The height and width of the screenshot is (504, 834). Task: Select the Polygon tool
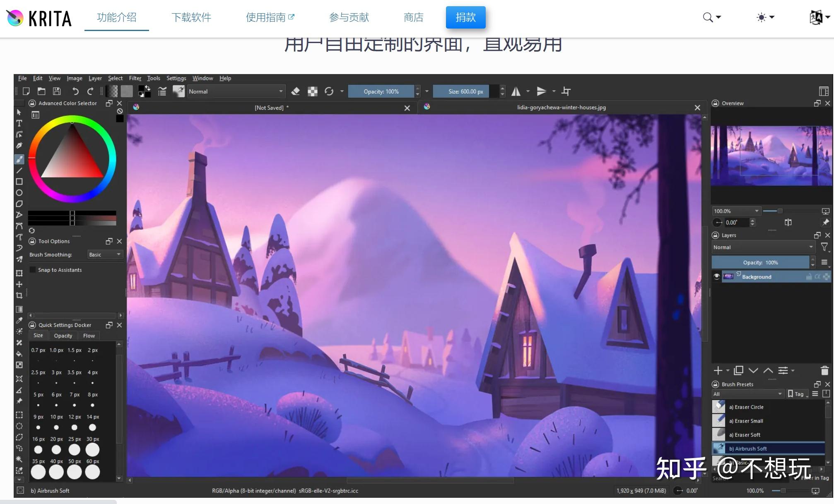[19, 204]
